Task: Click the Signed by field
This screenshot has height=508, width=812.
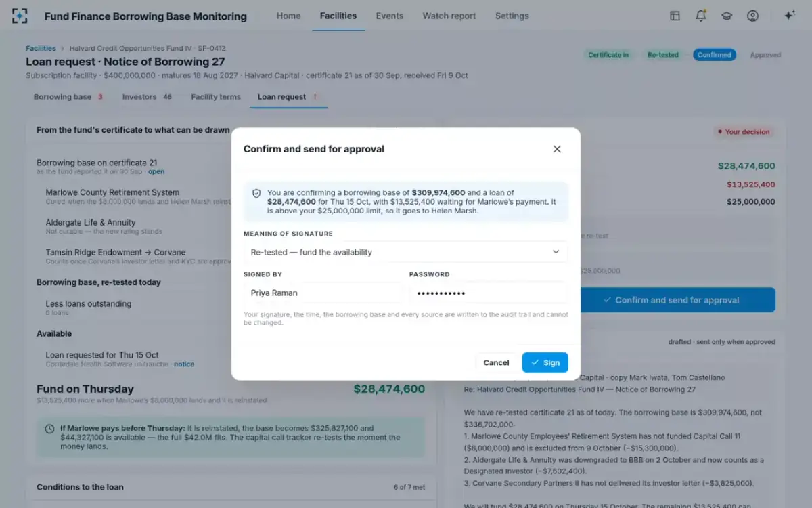Action: (323, 293)
